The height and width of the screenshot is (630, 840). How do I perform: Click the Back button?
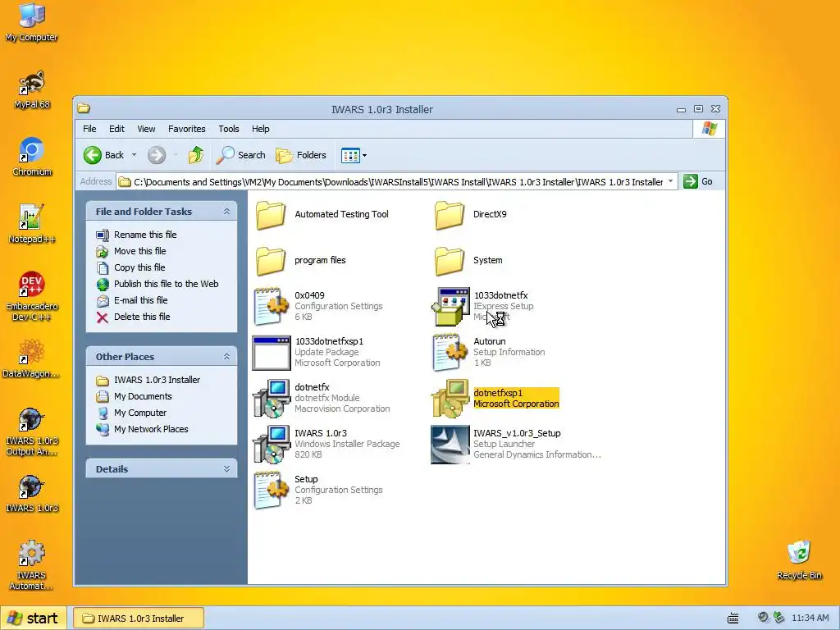pyautogui.click(x=104, y=155)
